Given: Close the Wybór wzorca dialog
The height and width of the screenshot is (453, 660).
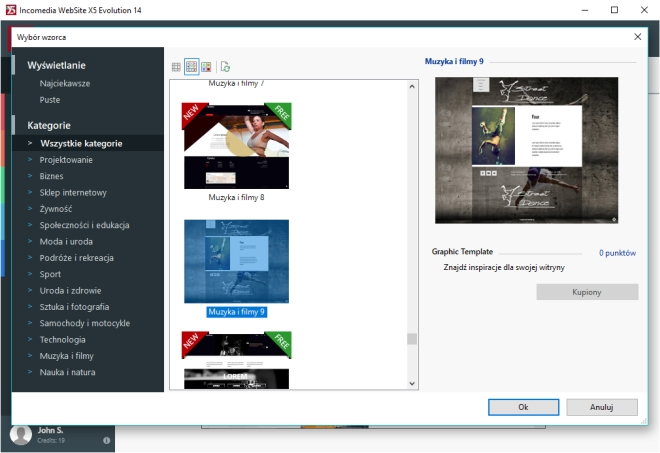Looking at the screenshot, I should [x=638, y=37].
